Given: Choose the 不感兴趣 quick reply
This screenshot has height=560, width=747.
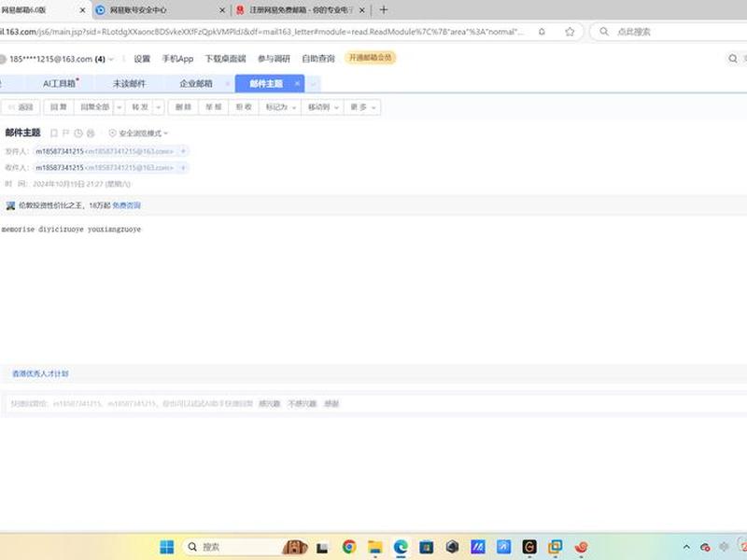Looking at the screenshot, I should point(302,404).
